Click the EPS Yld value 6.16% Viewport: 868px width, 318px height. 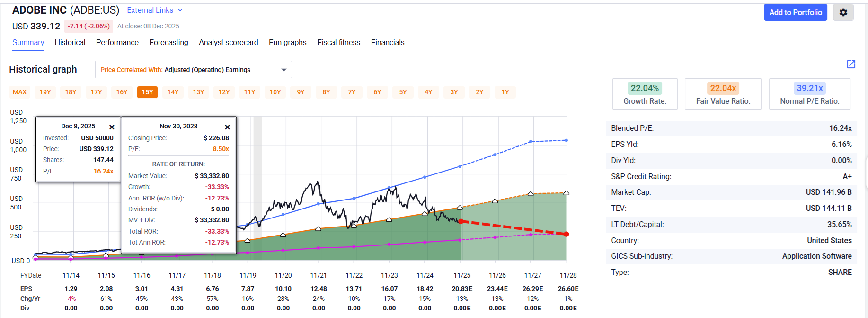pyautogui.click(x=841, y=145)
